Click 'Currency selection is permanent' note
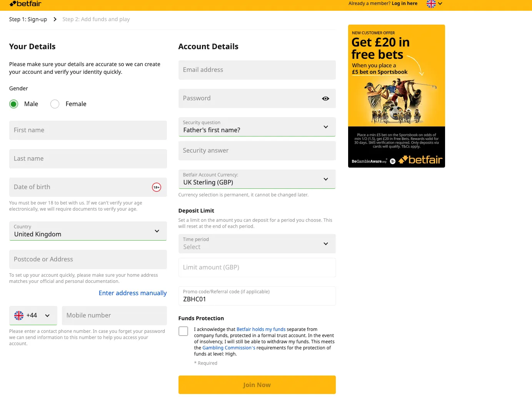 point(243,195)
